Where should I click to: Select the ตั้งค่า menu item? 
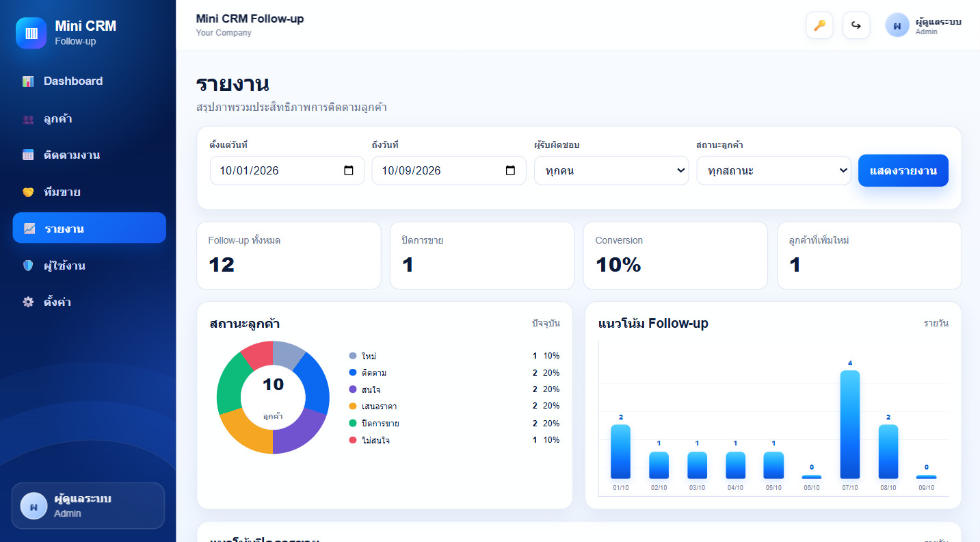[89, 302]
